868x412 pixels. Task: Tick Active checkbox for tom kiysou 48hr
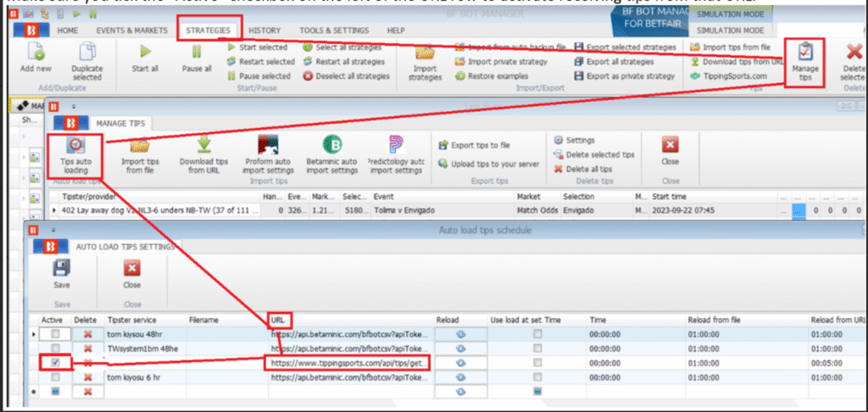click(54, 334)
